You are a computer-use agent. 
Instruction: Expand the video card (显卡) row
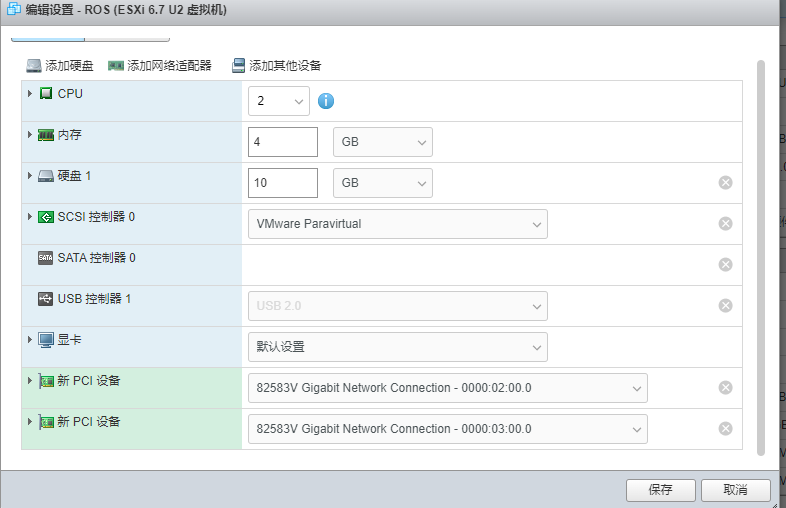point(30,340)
